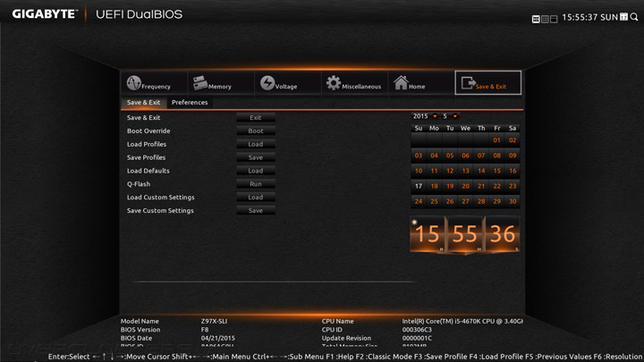Select the 13 date on calendar
644x362 pixels.
[x=465, y=171]
